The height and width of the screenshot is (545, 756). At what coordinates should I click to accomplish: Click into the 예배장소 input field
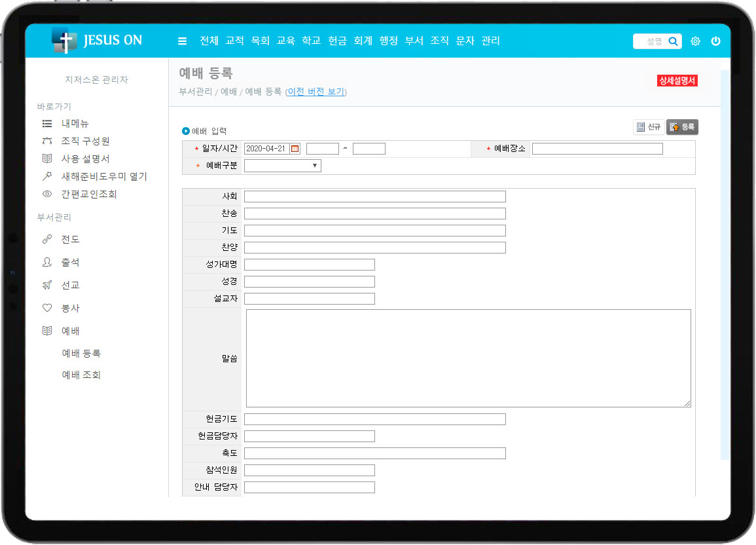597,149
